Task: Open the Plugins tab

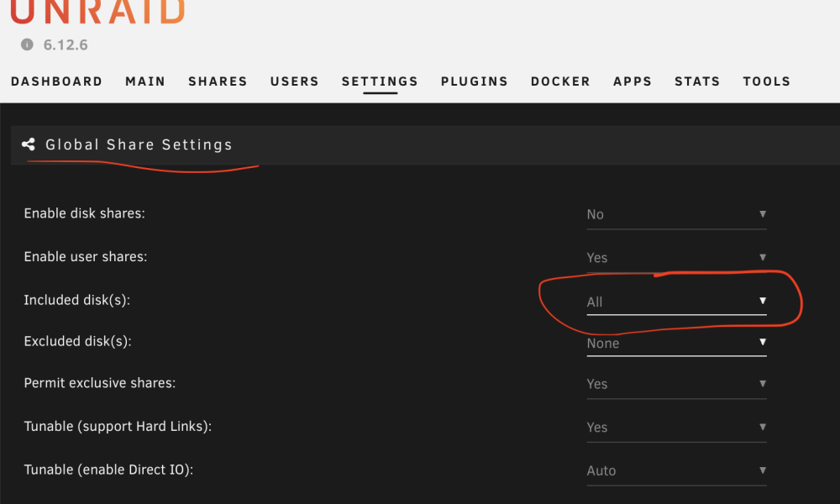Action: (474, 81)
